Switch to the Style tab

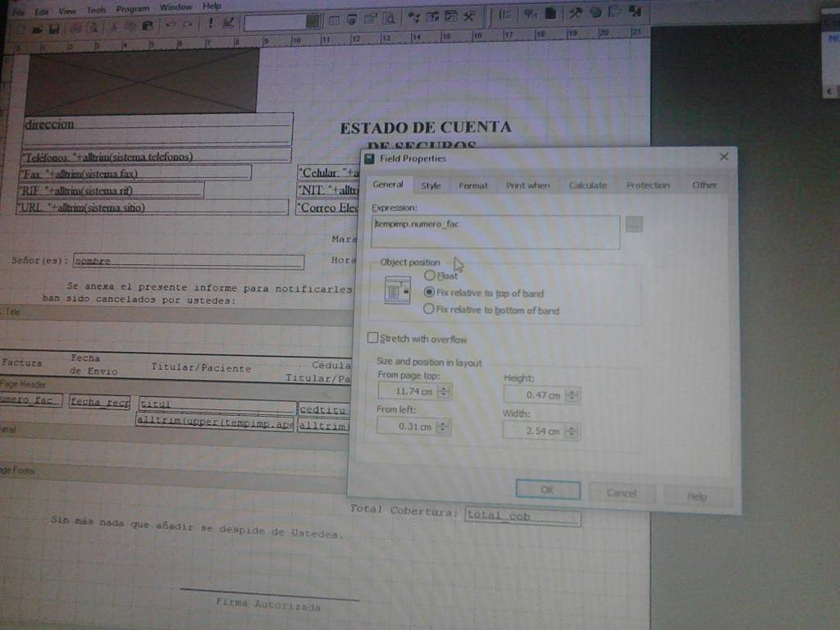[431, 185]
